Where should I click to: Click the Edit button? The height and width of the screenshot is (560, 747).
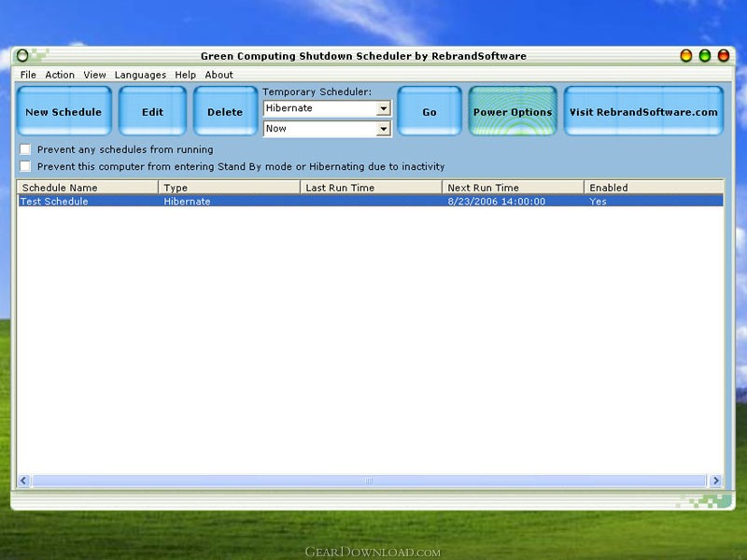coord(152,111)
